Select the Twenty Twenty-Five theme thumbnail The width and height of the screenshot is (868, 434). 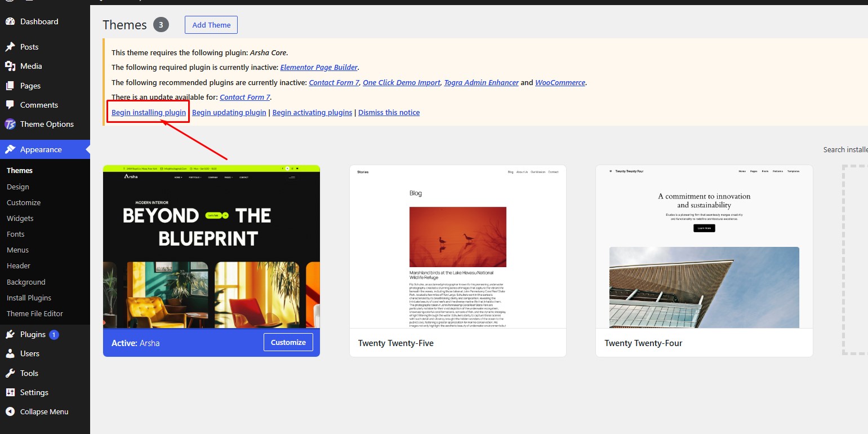pyautogui.click(x=457, y=246)
